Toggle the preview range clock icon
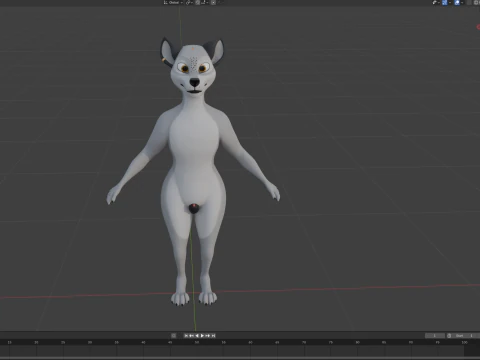 [449, 336]
